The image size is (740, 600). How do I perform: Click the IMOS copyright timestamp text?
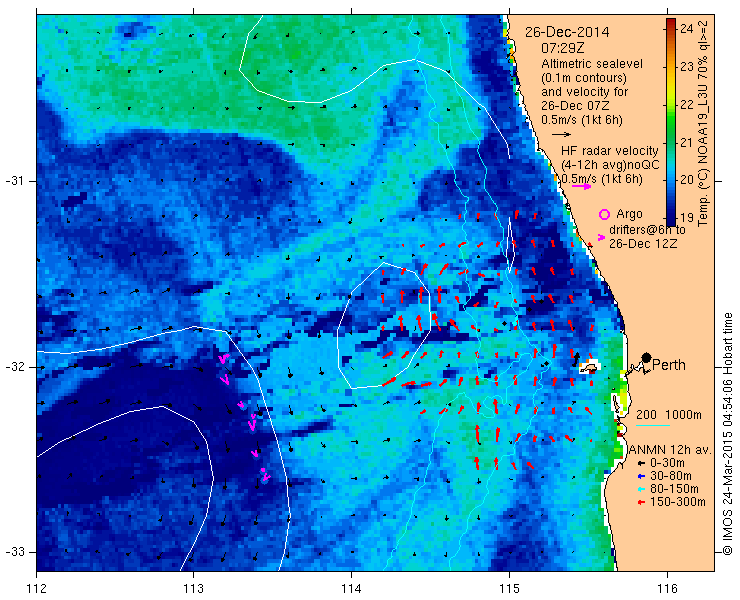[728, 434]
